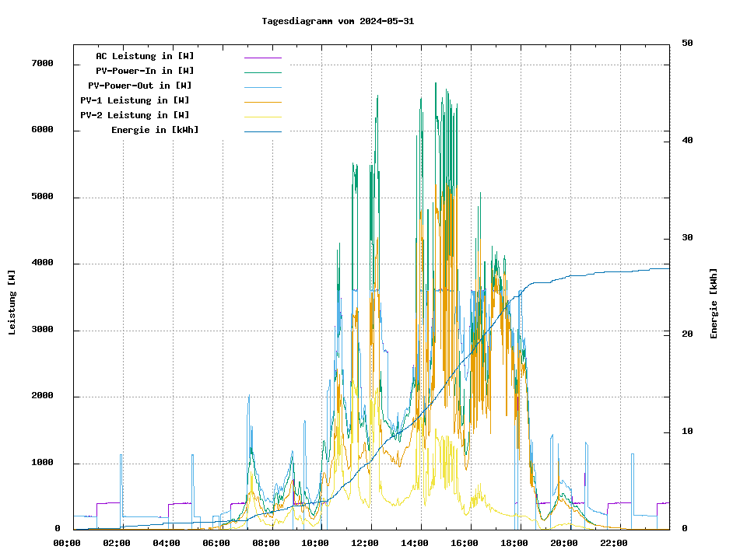Click the PV-2 Leistung legend label
Image resolution: width=747 pixels, height=560 pixels.
click(135, 115)
